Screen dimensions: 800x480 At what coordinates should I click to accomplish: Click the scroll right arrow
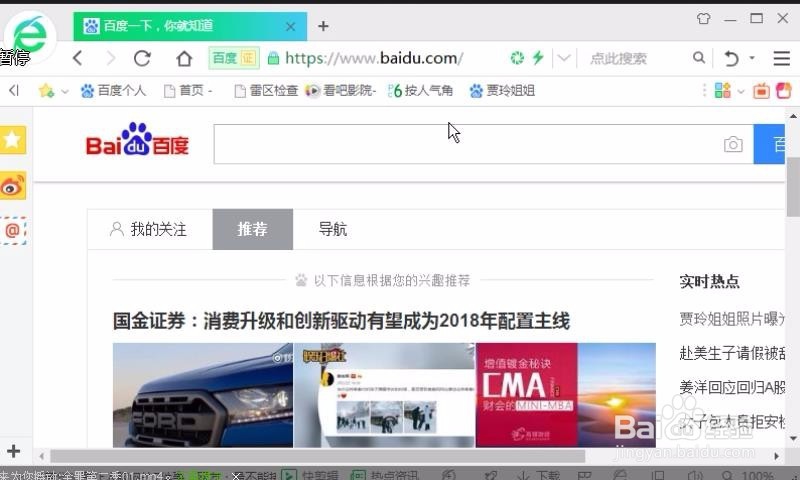(777, 456)
